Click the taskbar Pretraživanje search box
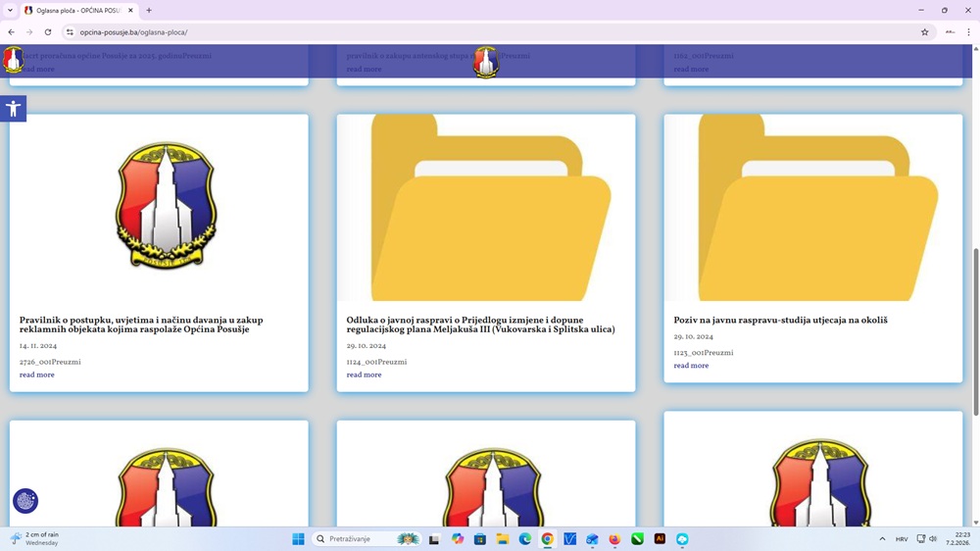 (x=366, y=538)
